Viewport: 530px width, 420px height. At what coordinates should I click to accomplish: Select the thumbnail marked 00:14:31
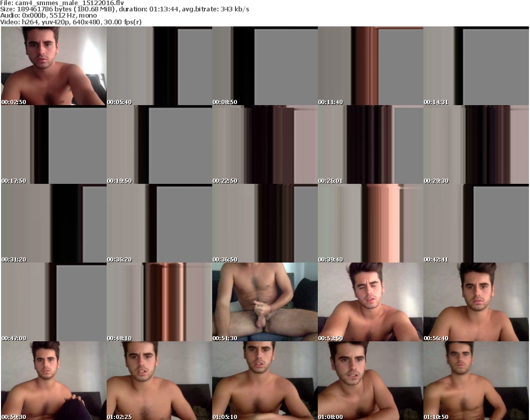[476, 66]
